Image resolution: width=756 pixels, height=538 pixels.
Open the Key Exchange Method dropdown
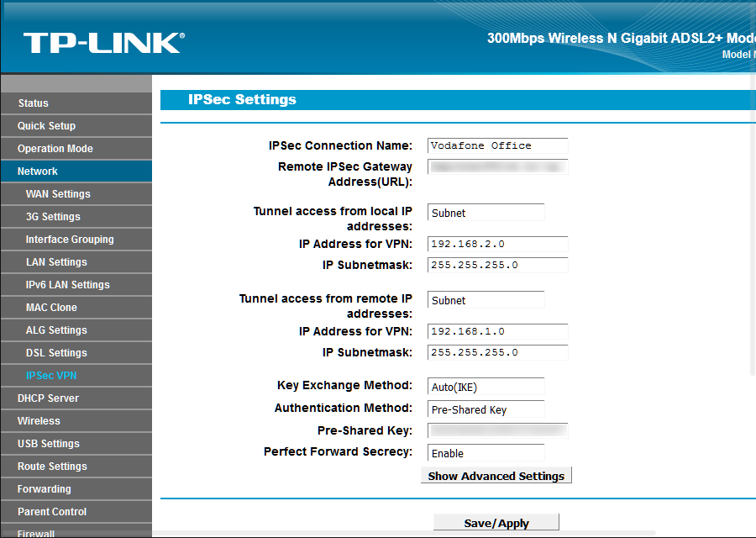[486, 387]
